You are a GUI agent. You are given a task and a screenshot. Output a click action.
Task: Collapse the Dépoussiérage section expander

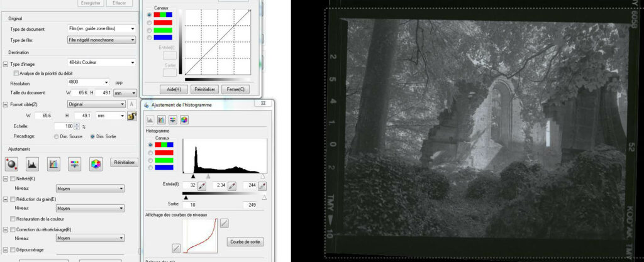click(x=5, y=249)
